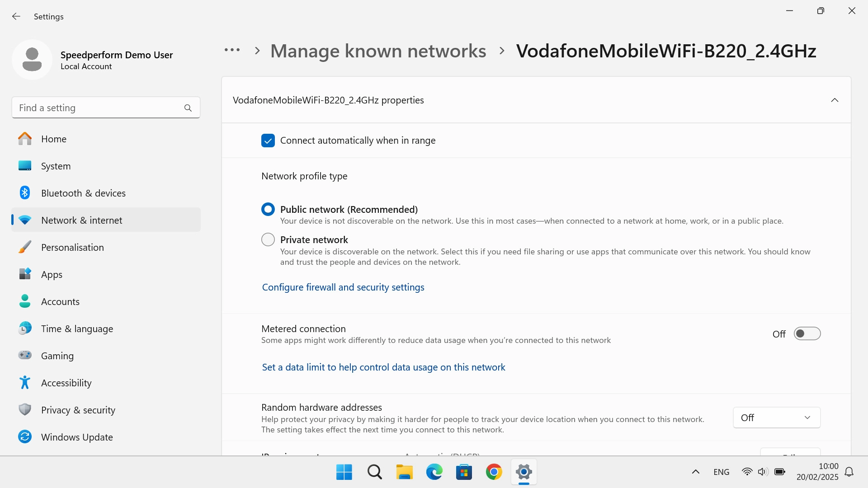The width and height of the screenshot is (868, 488).
Task: Uncheck Connect automatically when in range
Action: 268,141
